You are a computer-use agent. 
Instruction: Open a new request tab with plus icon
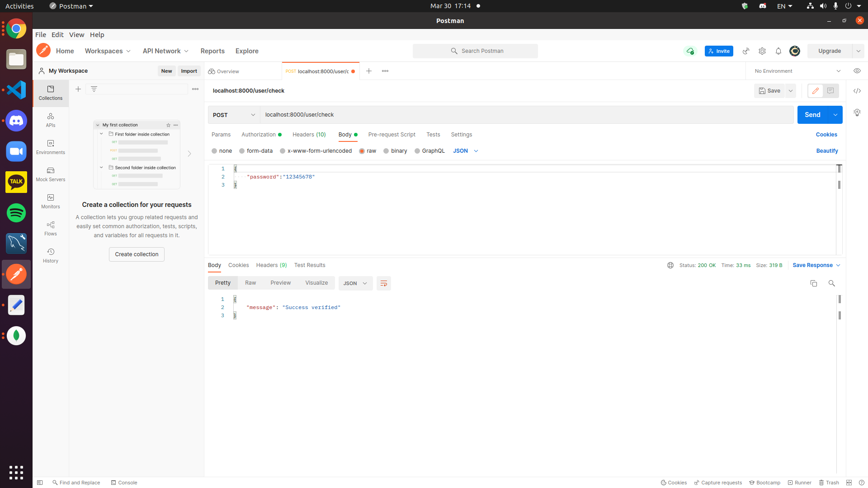(369, 71)
